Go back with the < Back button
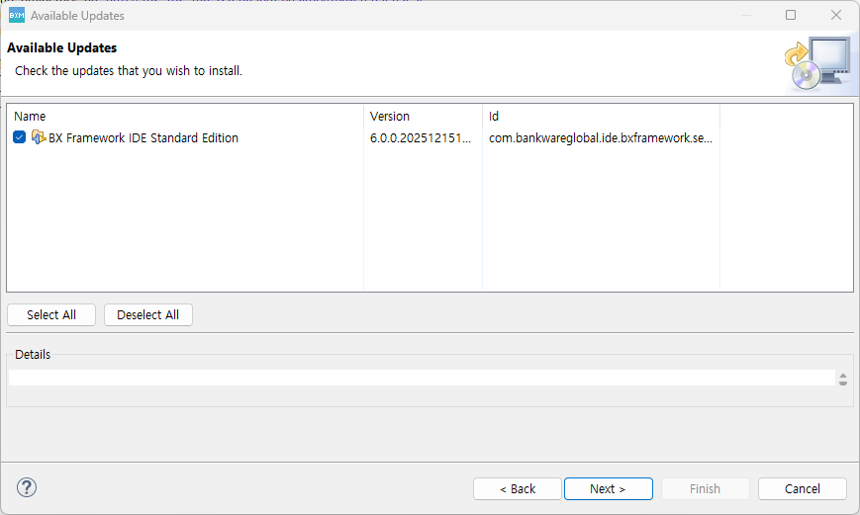The height and width of the screenshot is (515, 860). [517, 489]
